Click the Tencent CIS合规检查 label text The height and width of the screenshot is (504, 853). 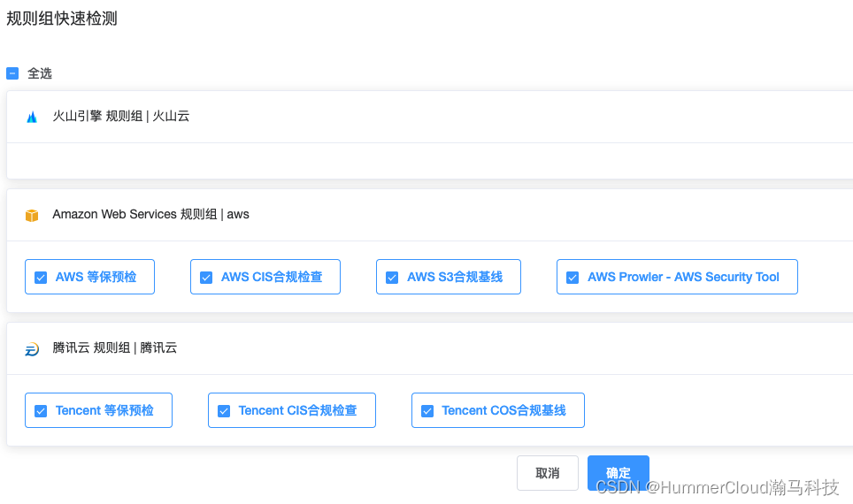[297, 410]
